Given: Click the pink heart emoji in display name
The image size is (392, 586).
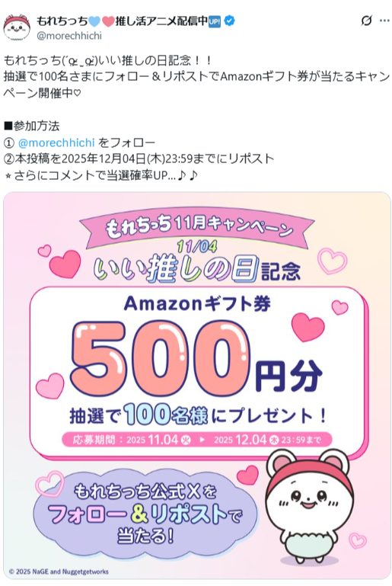Looking at the screenshot, I should (x=108, y=21).
